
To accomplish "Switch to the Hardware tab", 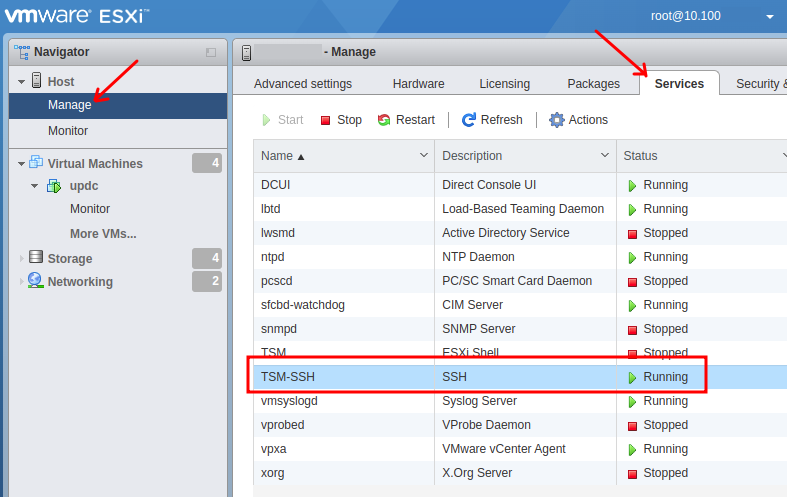I will [418, 84].
